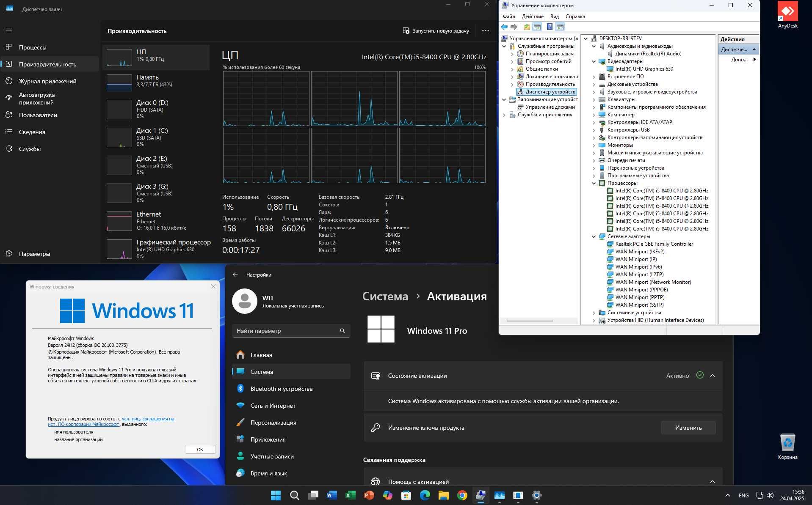The width and height of the screenshot is (812, 505).
Task: Open Startup apps (Автозагрузка приложений) page
Action: pyautogui.click(x=49, y=99)
